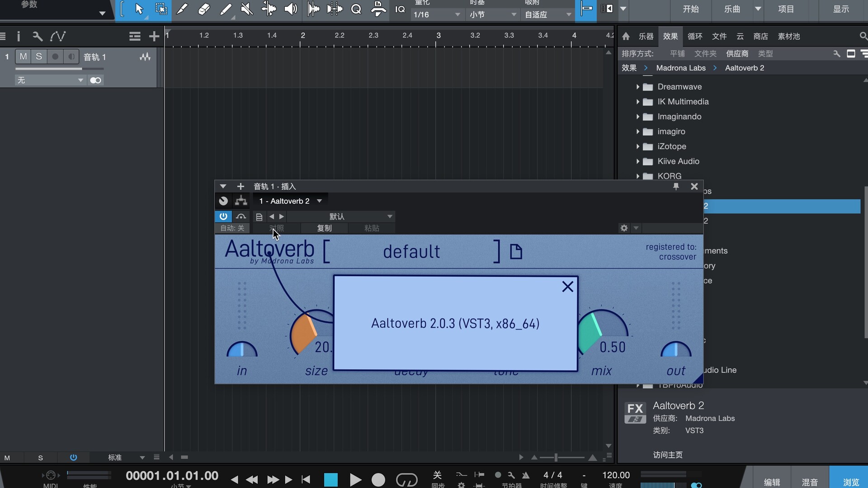This screenshot has height=488, width=868.
Task: Open the 访问主页 link
Action: 668,455
